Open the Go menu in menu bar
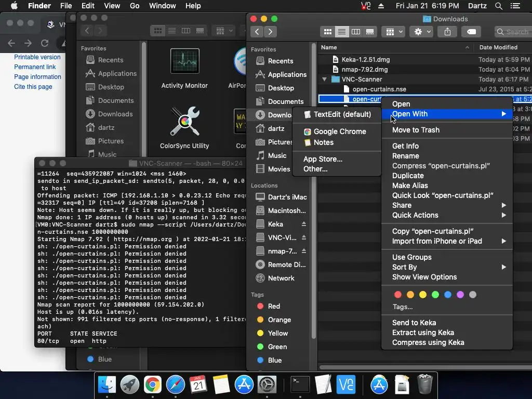This screenshot has width=532, height=399. pos(135,6)
